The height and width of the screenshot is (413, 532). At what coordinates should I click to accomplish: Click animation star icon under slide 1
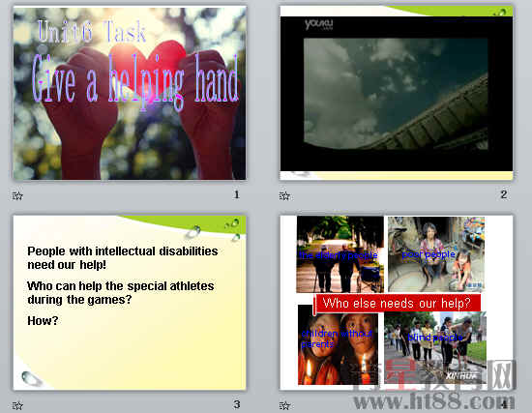point(17,195)
